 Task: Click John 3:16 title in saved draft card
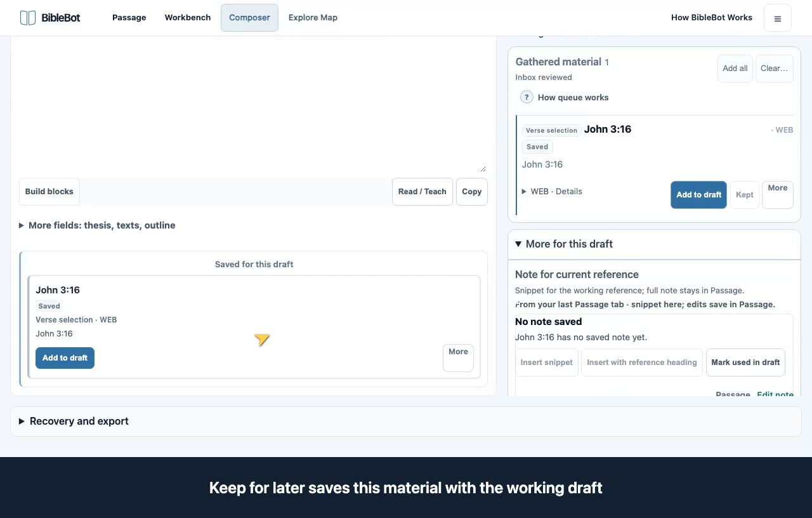tap(58, 290)
